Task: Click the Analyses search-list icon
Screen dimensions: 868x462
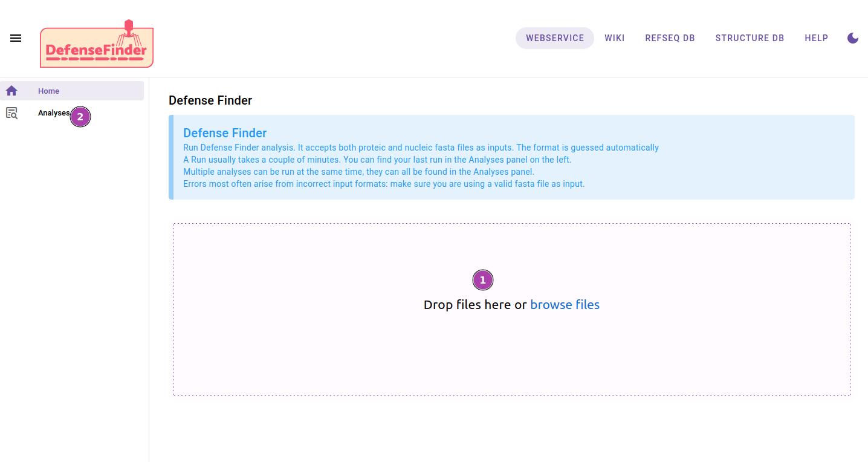Action: [x=11, y=113]
